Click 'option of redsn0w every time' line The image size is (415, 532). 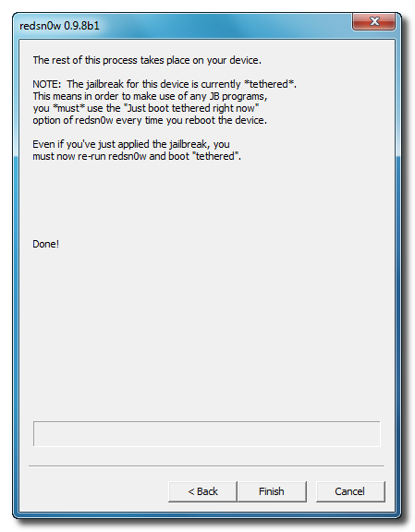coord(150,120)
